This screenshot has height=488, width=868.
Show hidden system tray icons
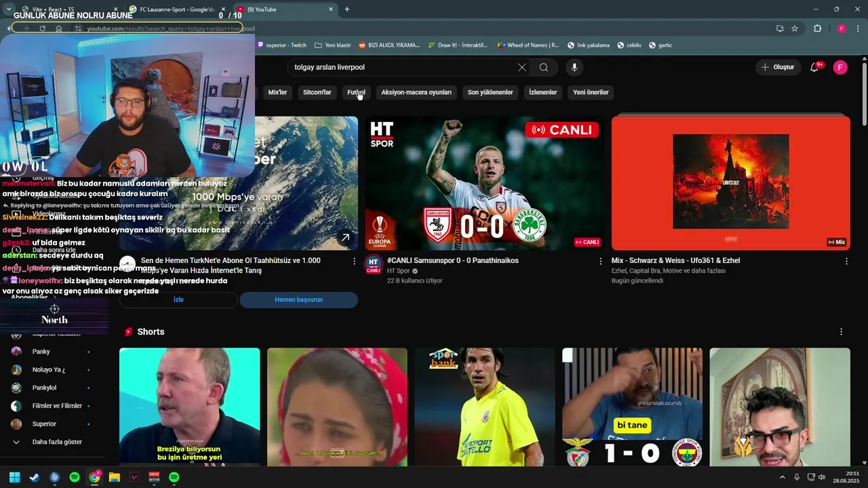click(x=782, y=477)
